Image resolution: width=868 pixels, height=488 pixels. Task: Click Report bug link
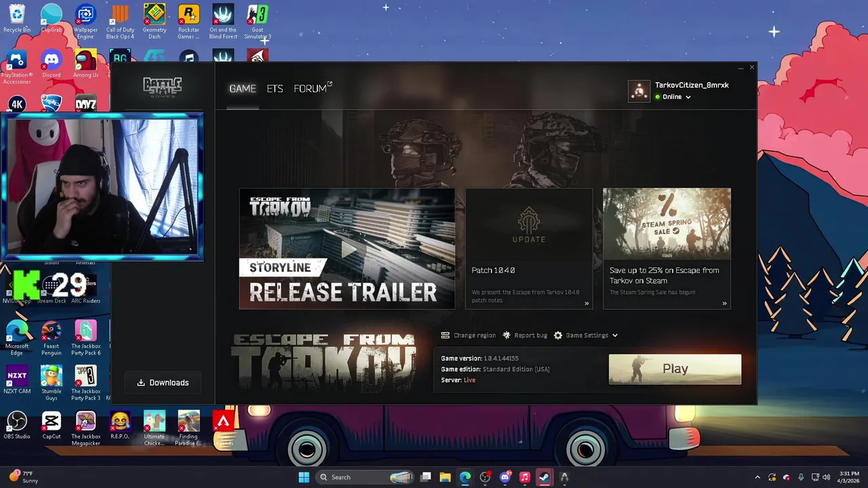click(x=524, y=335)
